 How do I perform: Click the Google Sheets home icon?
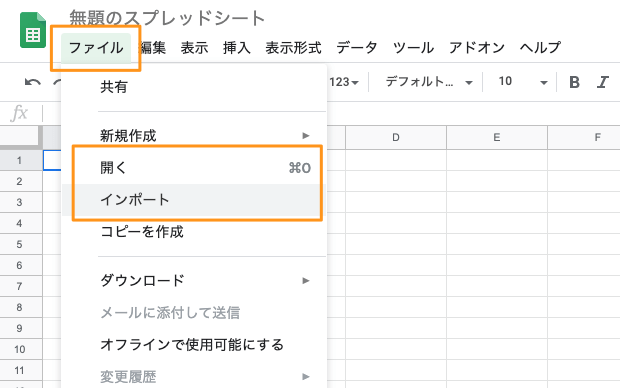(x=33, y=30)
